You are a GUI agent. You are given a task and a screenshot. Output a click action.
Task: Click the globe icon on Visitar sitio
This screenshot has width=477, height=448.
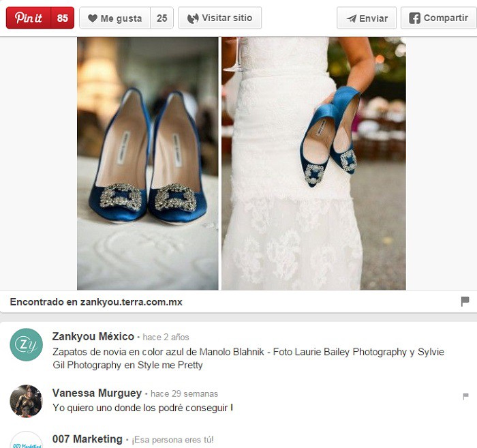coord(193,18)
